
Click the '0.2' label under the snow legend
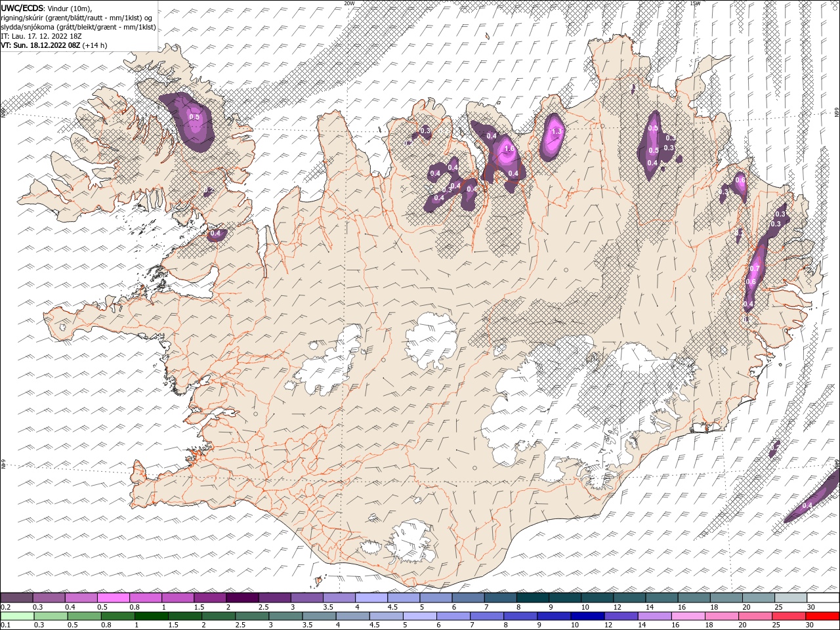coord(5,607)
